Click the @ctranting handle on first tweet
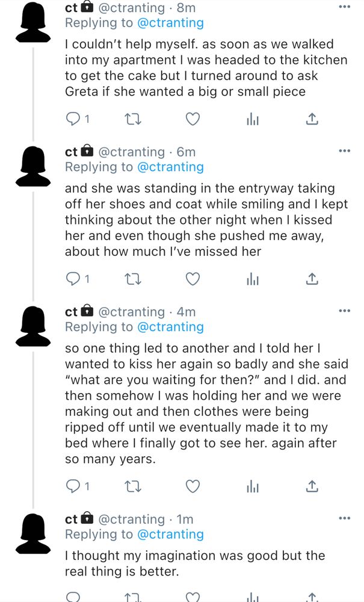This screenshot has width=364, height=602. [x=131, y=8]
